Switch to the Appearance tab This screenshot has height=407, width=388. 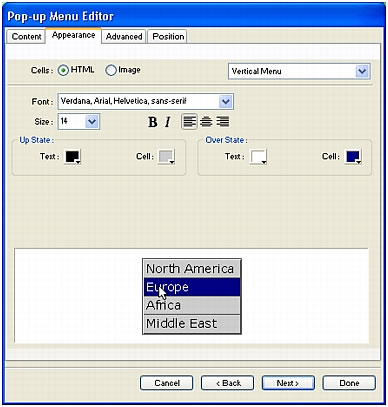73,35
